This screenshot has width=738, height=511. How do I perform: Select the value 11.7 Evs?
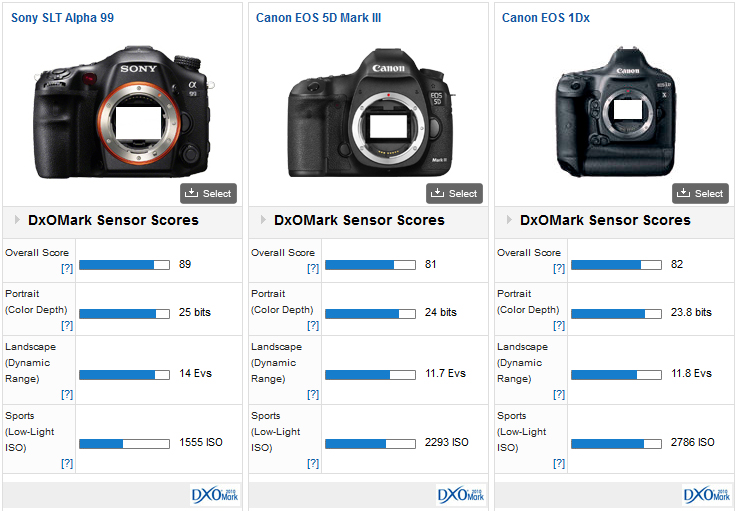(445, 373)
